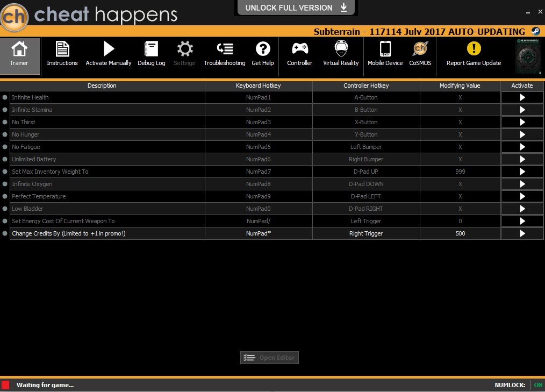Viewport: 545px width, 392px height.
Task: Click Unlock Full Version button
Action: [x=296, y=8]
